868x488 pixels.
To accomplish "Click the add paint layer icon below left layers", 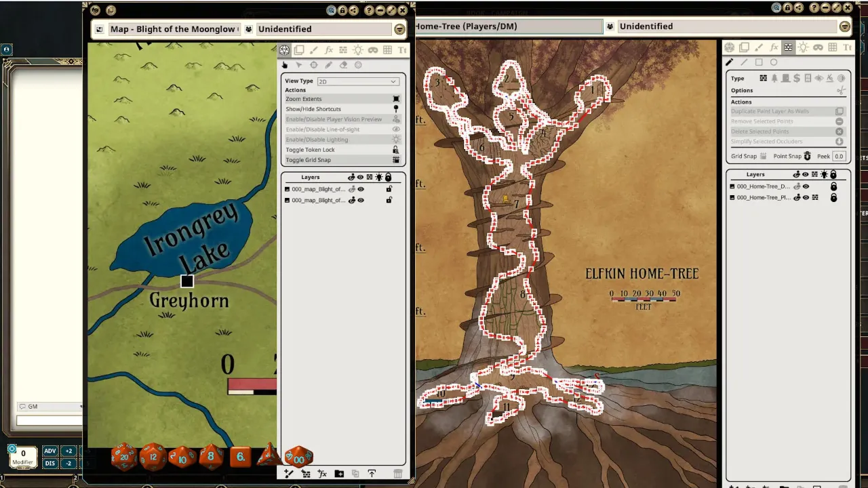I will click(290, 474).
